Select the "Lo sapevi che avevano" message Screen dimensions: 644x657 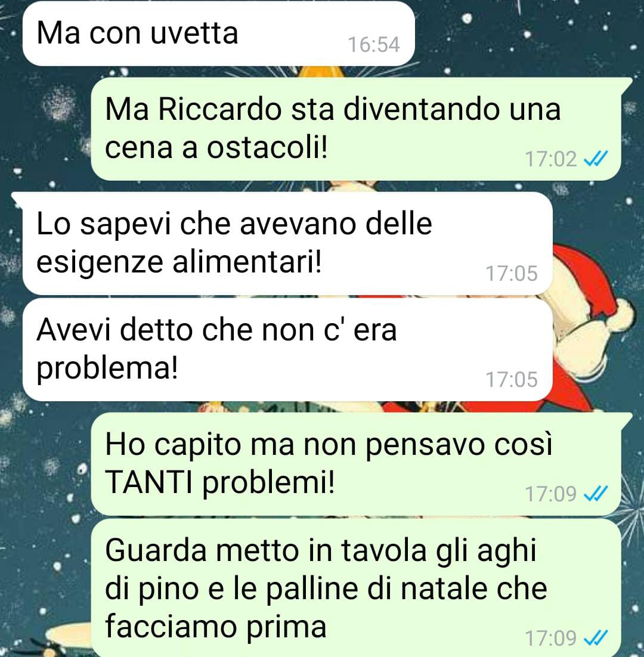pyautogui.click(x=287, y=243)
